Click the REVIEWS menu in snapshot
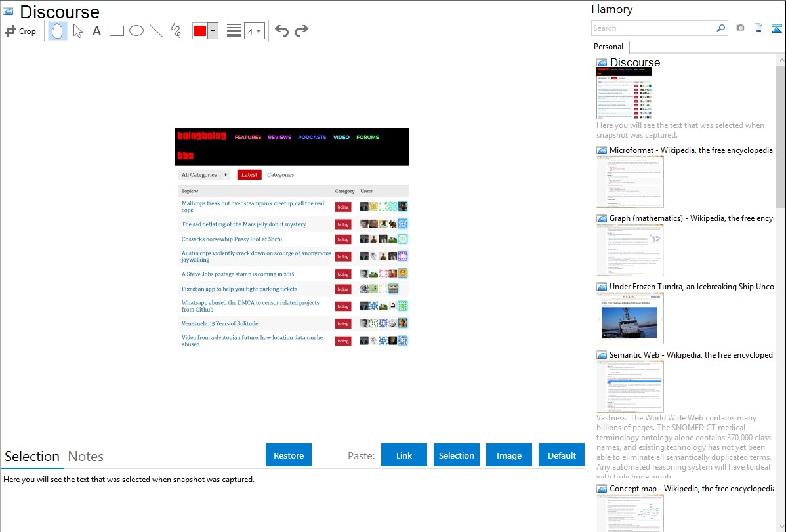This screenshot has width=786, height=532. [279, 137]
